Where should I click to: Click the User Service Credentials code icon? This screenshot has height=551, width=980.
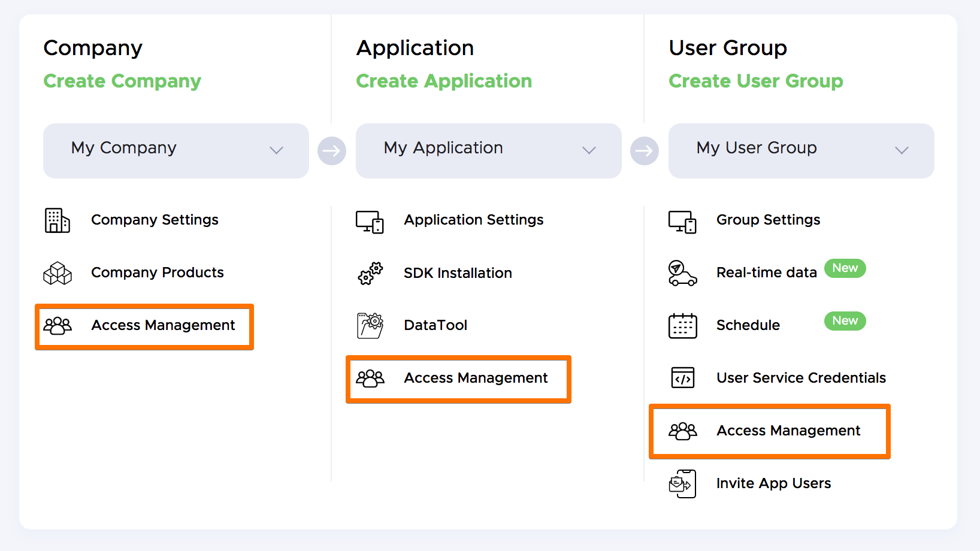point(682,378)
